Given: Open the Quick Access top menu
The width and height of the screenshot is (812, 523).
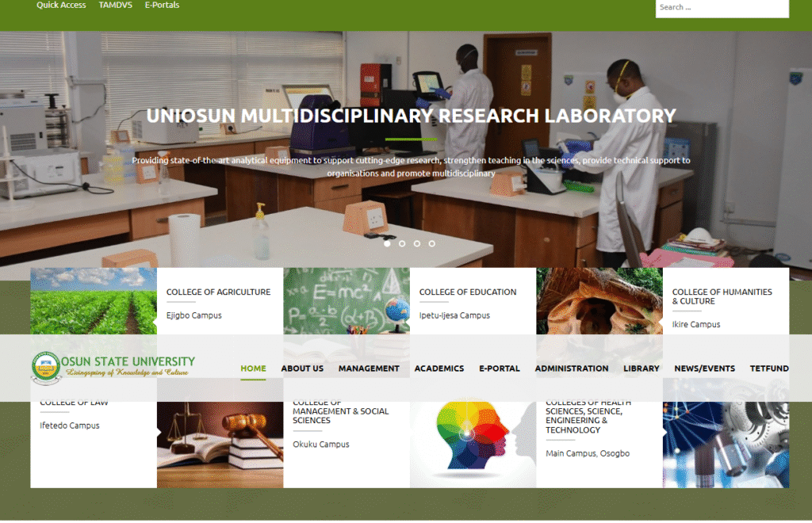Looking at the screenshot, I should coord(61,6).
